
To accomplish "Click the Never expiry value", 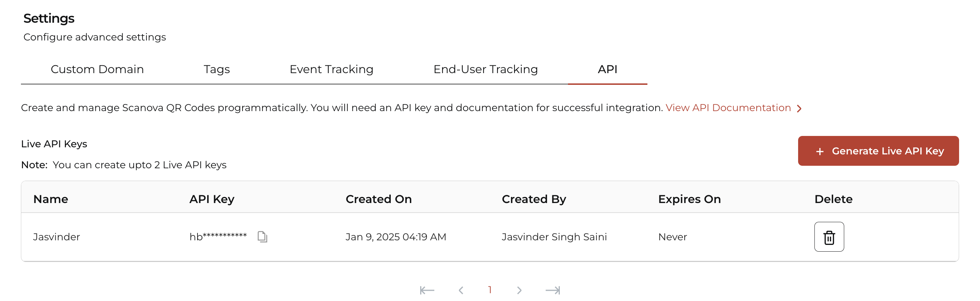I will click(x=672, y=237).
